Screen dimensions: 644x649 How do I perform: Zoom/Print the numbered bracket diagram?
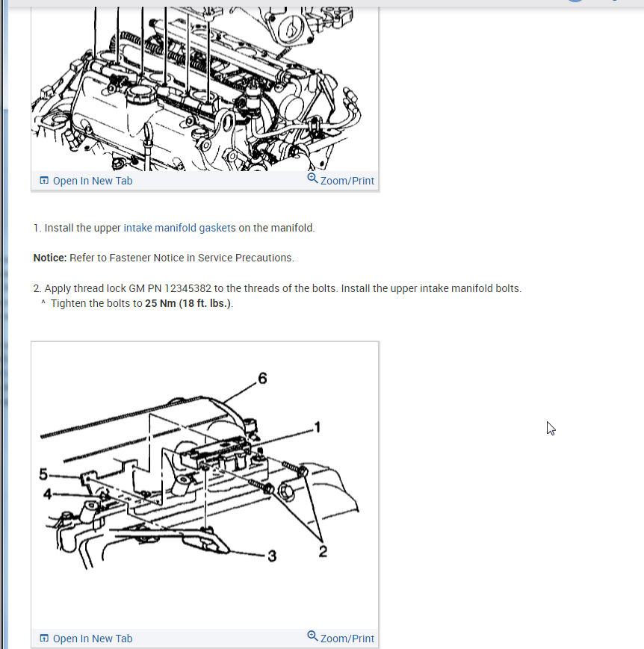[x=347, y=639]
